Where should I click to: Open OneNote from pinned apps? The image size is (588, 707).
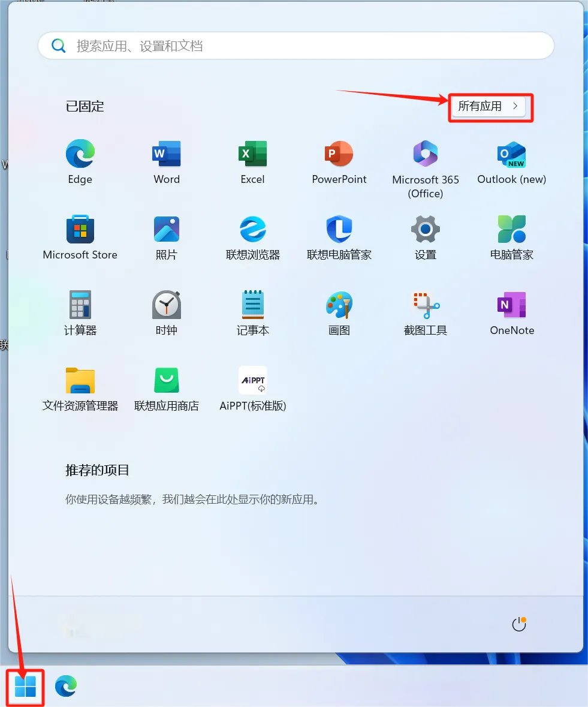[512, 312]
